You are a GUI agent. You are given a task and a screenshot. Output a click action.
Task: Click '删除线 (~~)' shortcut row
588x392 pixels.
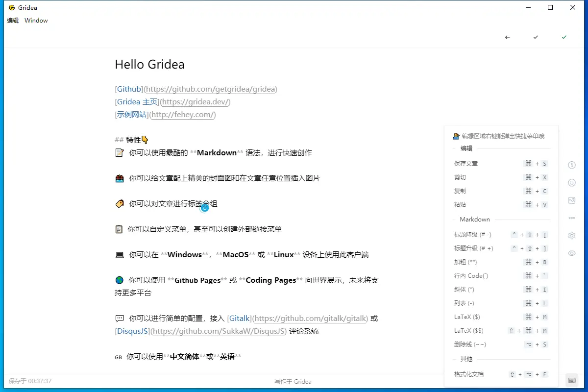[501, 344]
